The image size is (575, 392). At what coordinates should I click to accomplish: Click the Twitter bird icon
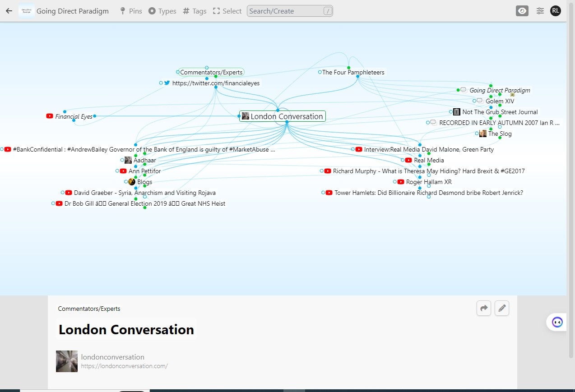(167, 83)
